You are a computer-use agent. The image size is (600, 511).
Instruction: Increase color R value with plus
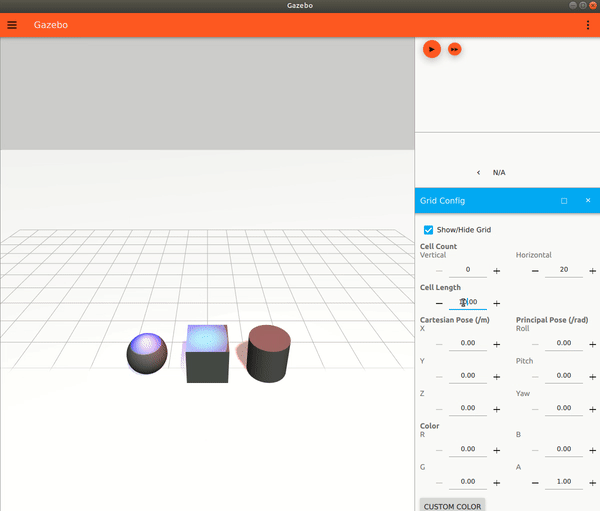coord(497,450)
